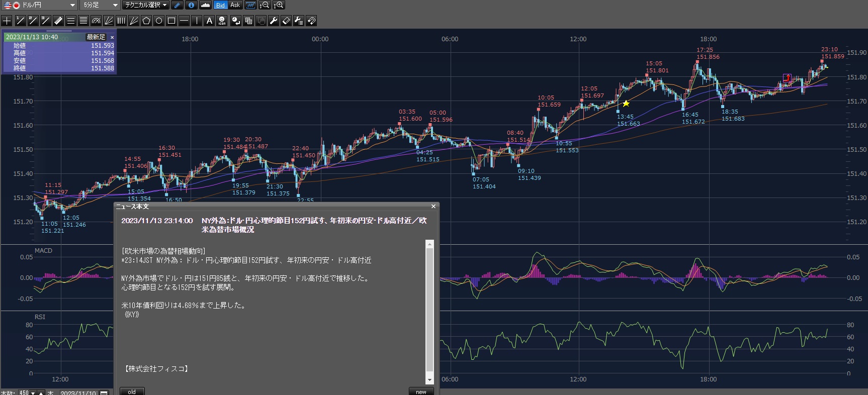Image resolution: width=868 pixels, height=395 pixels.
Task: Click the yellow star marker on chart
Action: (626, 104)
